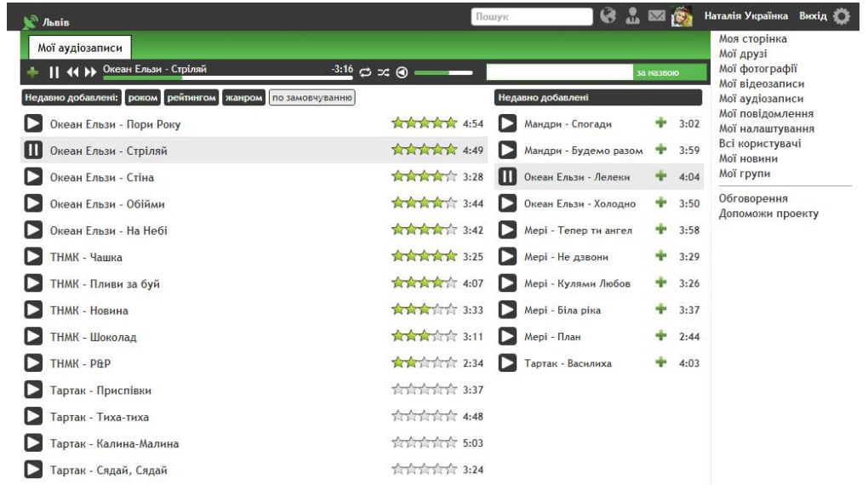Screen dimensions: 868x485
Task: Seek within the Стріляй progress bar
Action: tap(227, 78)
